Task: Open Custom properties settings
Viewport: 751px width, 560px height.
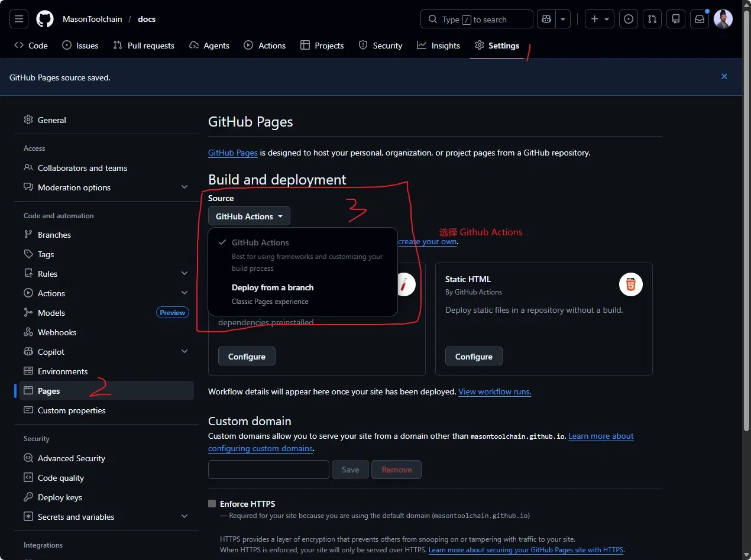Action: point(106,410)
